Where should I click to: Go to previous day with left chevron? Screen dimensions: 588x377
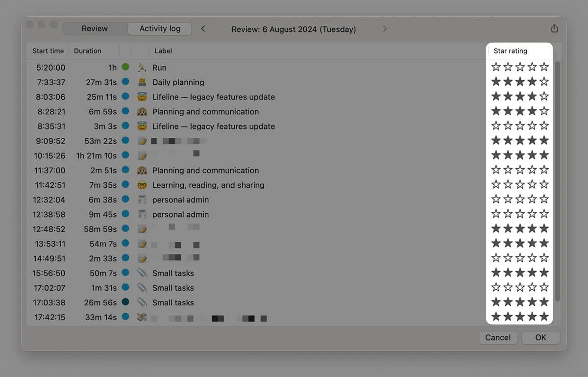(203, 29)
